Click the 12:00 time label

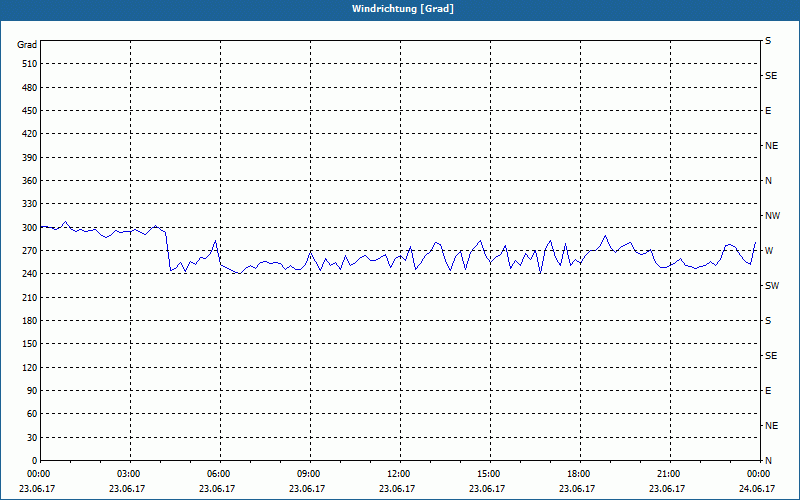pyautogui.click(x=397, y=474)
